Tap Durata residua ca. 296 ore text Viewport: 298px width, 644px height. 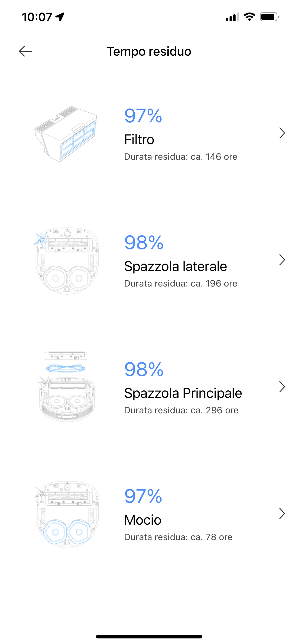pos(181,410)
